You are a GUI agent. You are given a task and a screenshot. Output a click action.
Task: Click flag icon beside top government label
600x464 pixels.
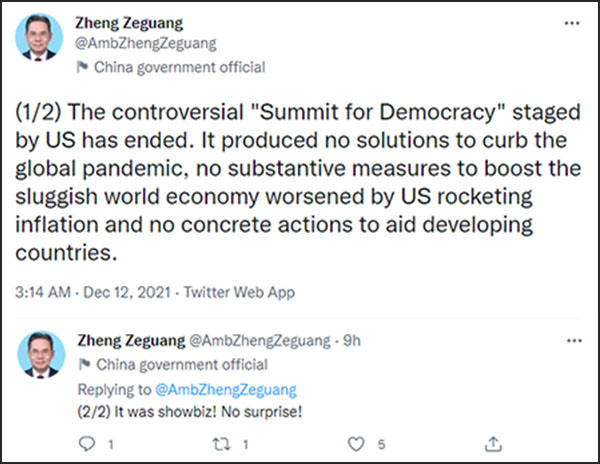click(82, 67)
